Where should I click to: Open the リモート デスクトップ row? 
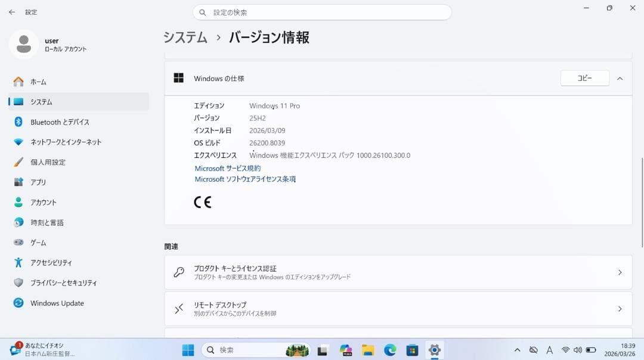(398, 309)
